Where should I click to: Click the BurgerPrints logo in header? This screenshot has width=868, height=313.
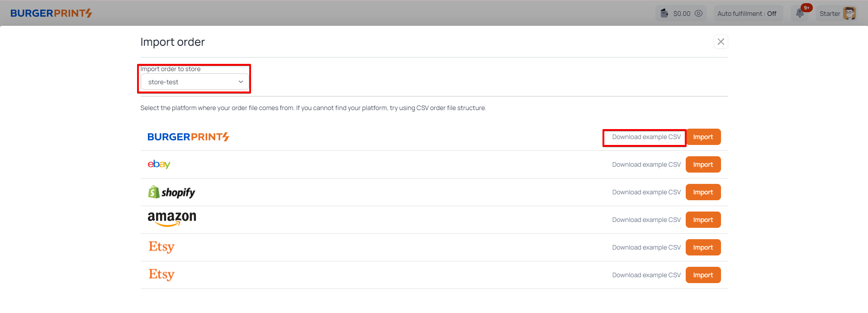pyautogui.click(x=51, y=13)
